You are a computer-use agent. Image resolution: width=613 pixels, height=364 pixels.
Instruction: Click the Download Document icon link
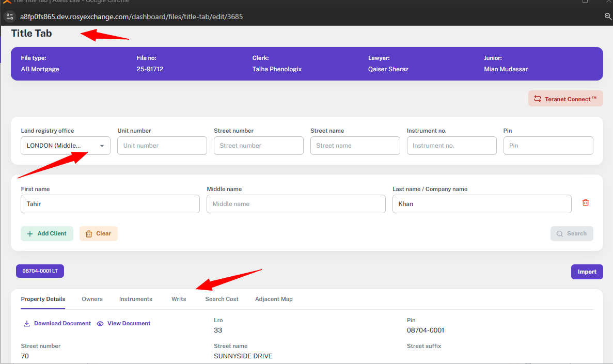click(27, 324)
